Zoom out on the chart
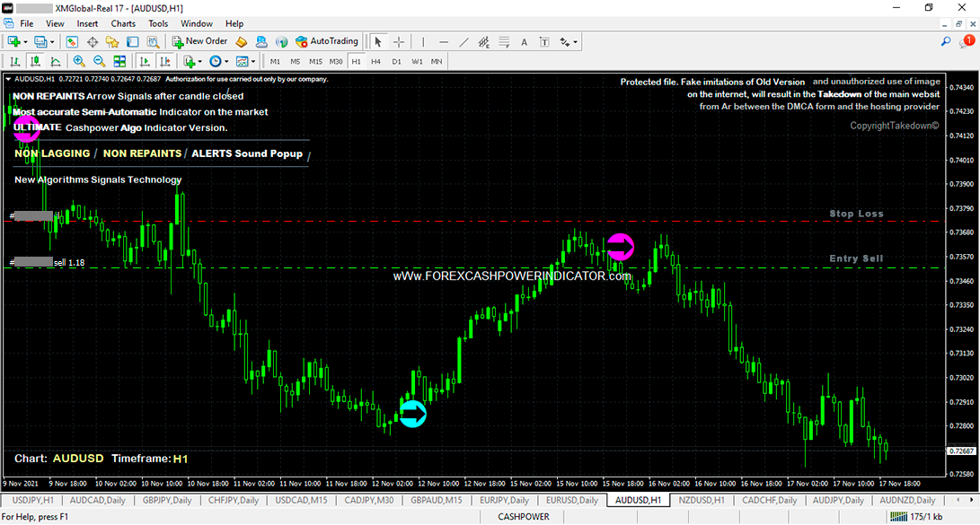Image resolution: width=980 pixels, height=525 pixels. [x=99, y=61]
